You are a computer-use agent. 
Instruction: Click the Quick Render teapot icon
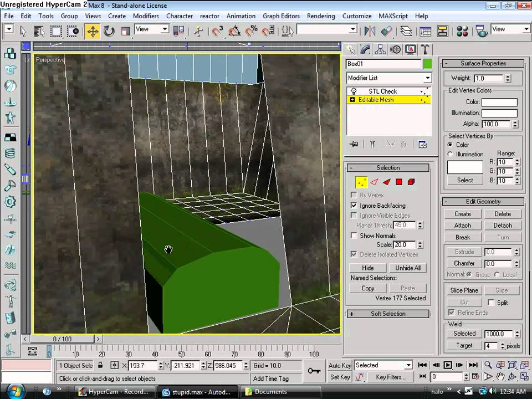click(x=481, y=31)
